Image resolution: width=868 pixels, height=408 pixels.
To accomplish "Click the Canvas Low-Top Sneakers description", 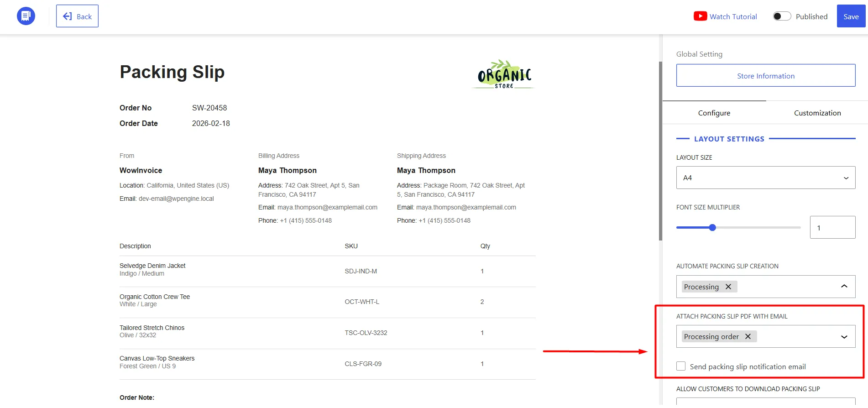I will point(157,358).
